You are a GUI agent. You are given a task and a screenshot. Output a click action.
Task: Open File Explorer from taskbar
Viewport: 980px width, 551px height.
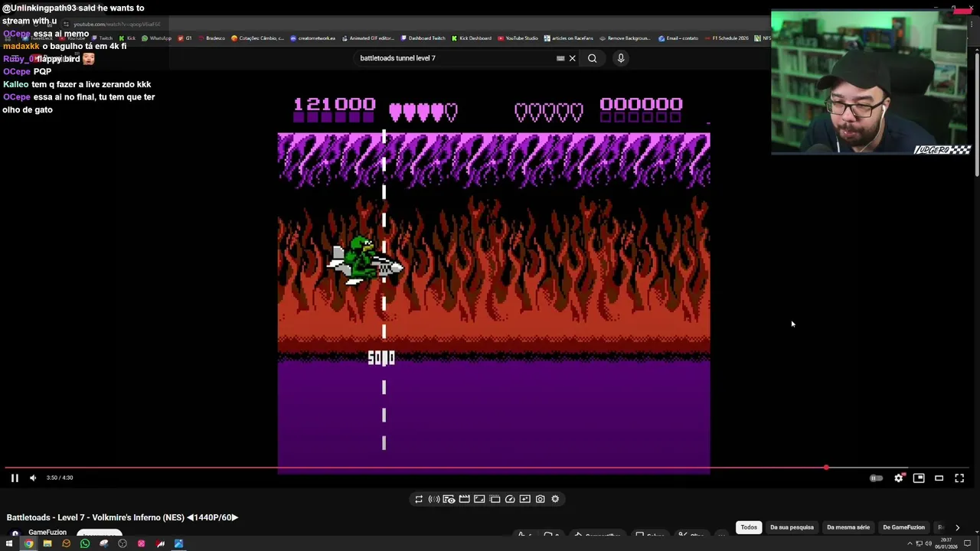tap(47, 544)
